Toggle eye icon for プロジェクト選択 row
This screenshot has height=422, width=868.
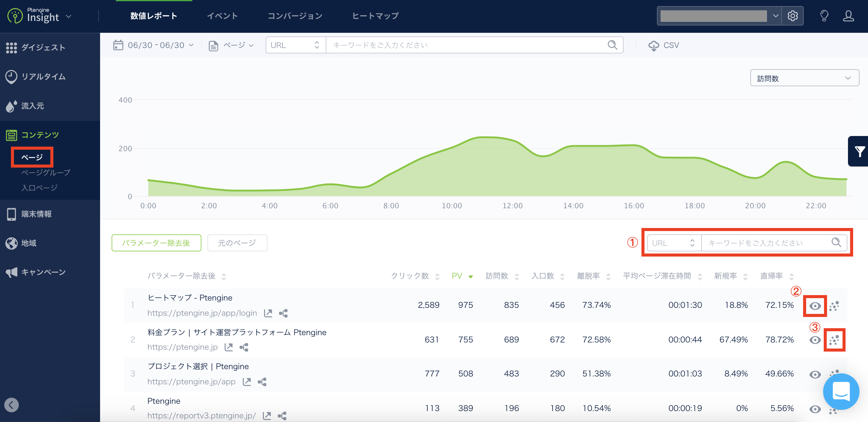coord(815,374)
